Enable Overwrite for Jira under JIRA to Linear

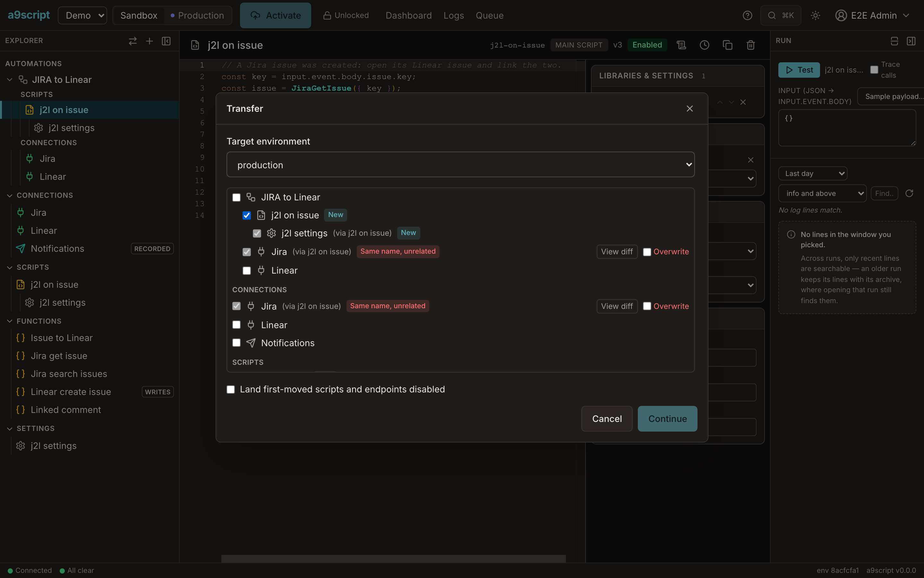tap(647, 252)
